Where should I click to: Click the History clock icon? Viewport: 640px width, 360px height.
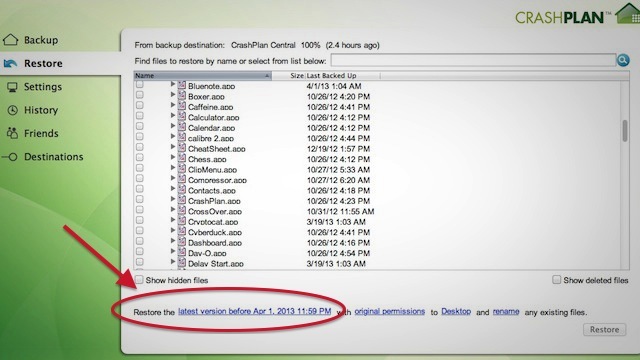pyautogui.click(x=13, y=110)
